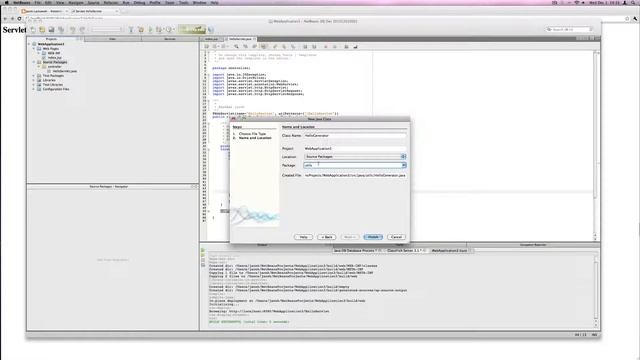The width and height of the screenshot is (640, 360).
Task: Select the WebApplication3 (run) output tab
Action: (451, 250)
